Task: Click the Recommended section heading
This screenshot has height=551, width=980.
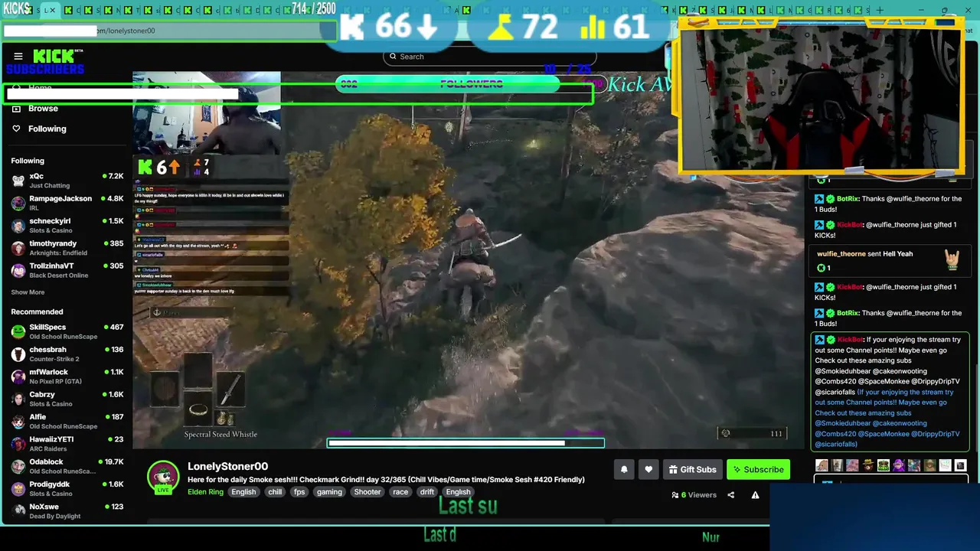Action: coord(37,311)
